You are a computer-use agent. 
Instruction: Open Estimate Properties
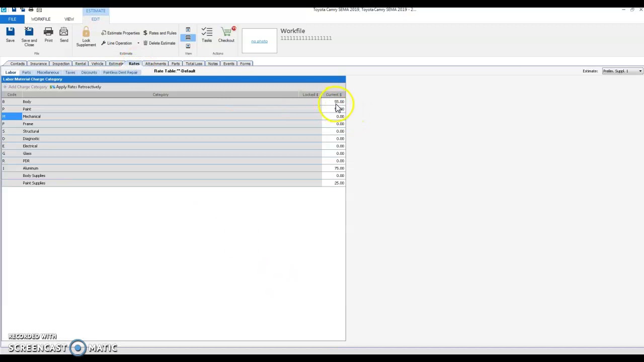(121, 33)
